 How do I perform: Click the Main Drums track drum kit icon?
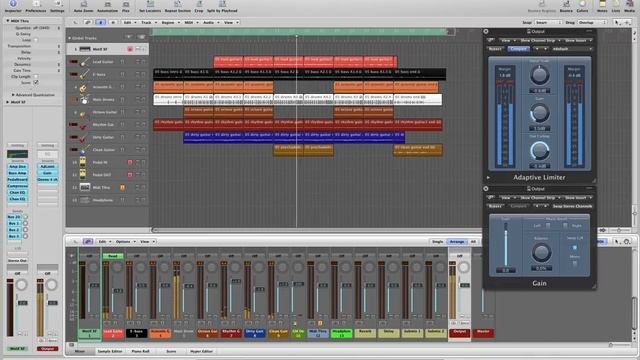pos(84,99)
